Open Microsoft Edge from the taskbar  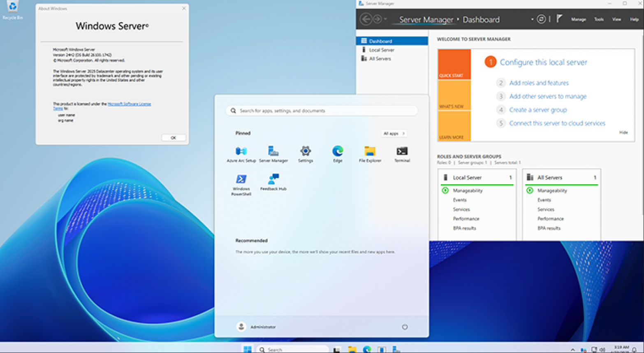coord(367,349)
